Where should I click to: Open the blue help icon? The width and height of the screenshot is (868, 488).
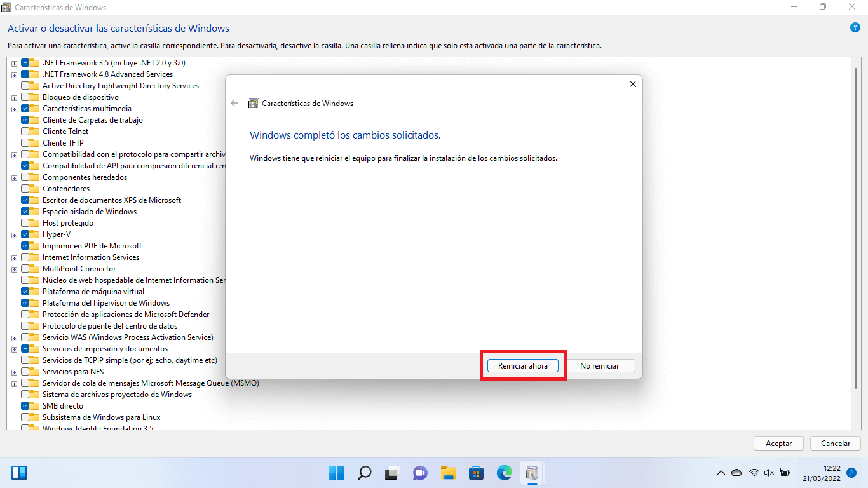[855, 28]
